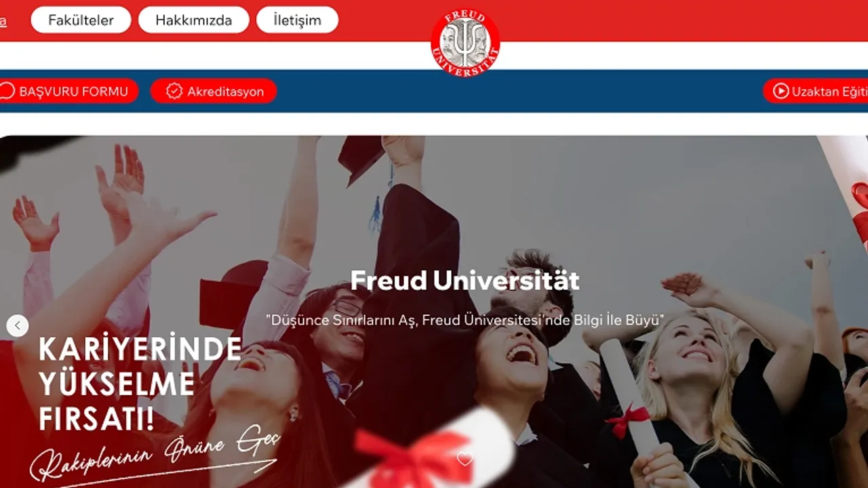Click the play icon beside Uzaktan Eğitim
Image resolution: width=868 pixels, height=488 pixels.
[781, 91]
